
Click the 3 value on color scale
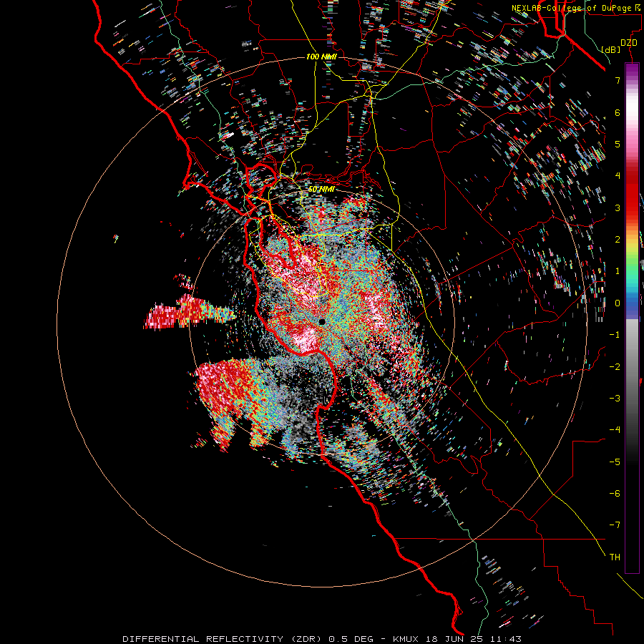(618, 208)
